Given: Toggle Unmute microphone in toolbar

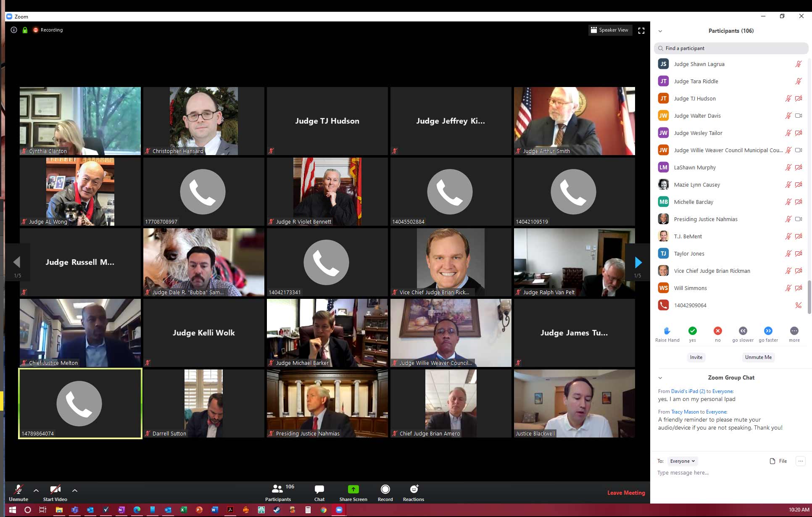Looking at the screenshot, I should coord(18,490).
